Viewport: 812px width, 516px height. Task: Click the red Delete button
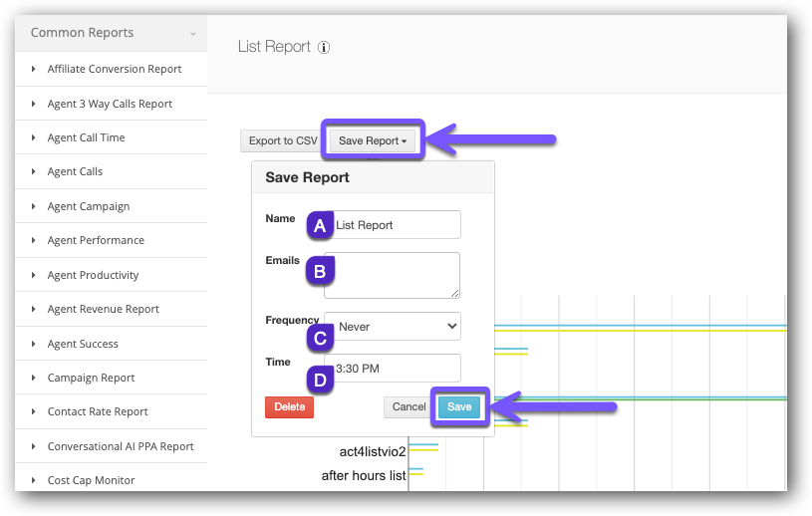289,406
